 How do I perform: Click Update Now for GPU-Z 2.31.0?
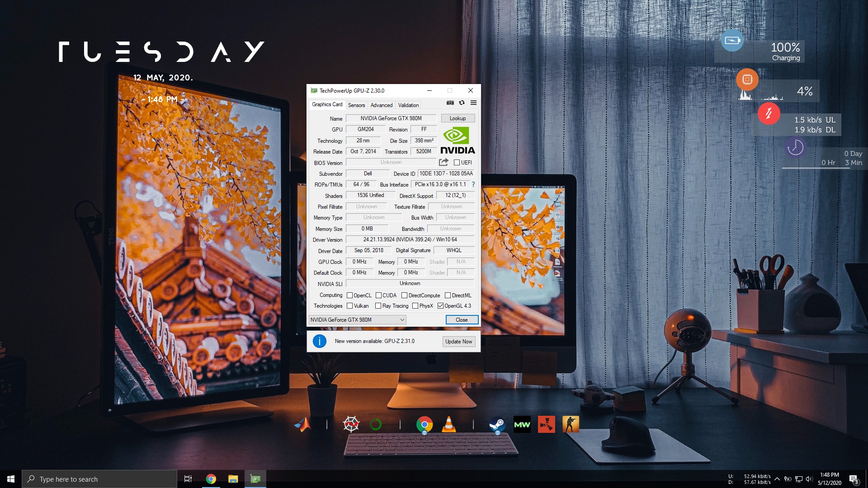click(458, 342)
